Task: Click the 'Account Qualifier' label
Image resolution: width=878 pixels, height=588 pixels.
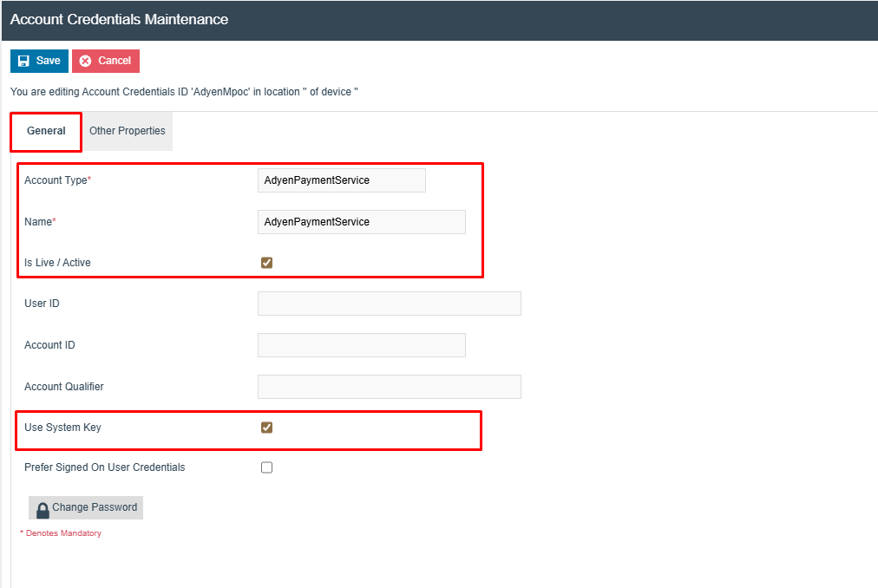Action: tap(64, 387)
